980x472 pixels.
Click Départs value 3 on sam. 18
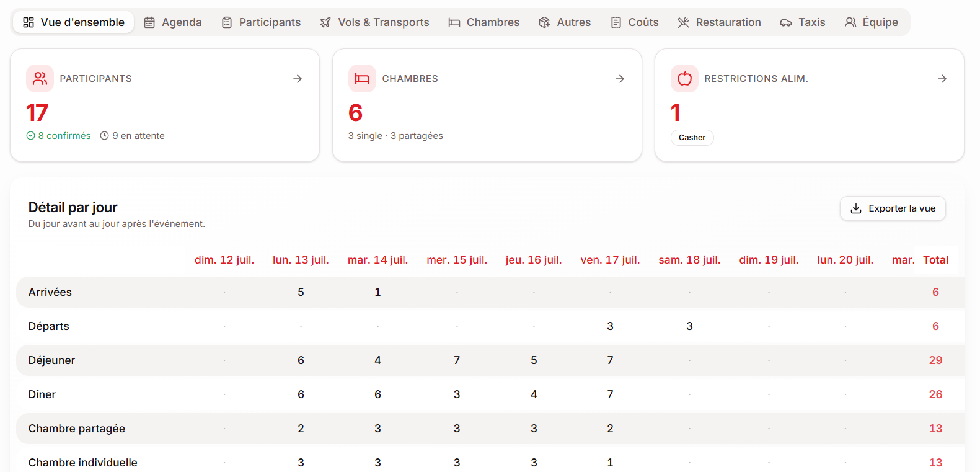(689, 326)
